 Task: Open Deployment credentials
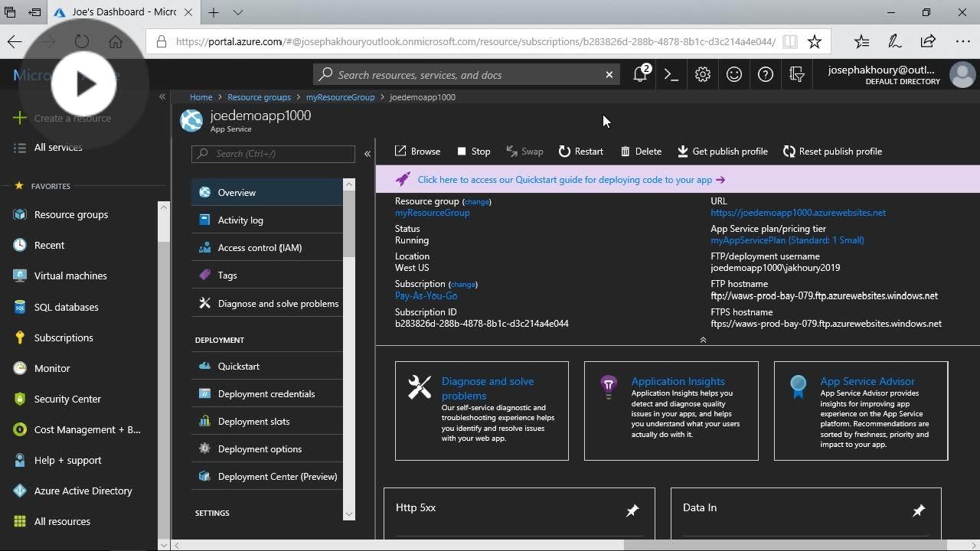click(x=267, y=394)
